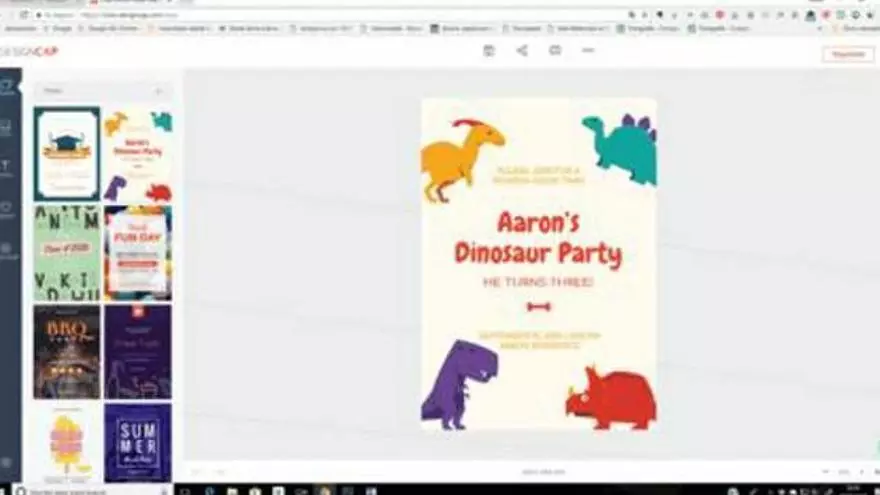
Task: Pick the Fun Day template thumbnail
Action: coord(138,253)
